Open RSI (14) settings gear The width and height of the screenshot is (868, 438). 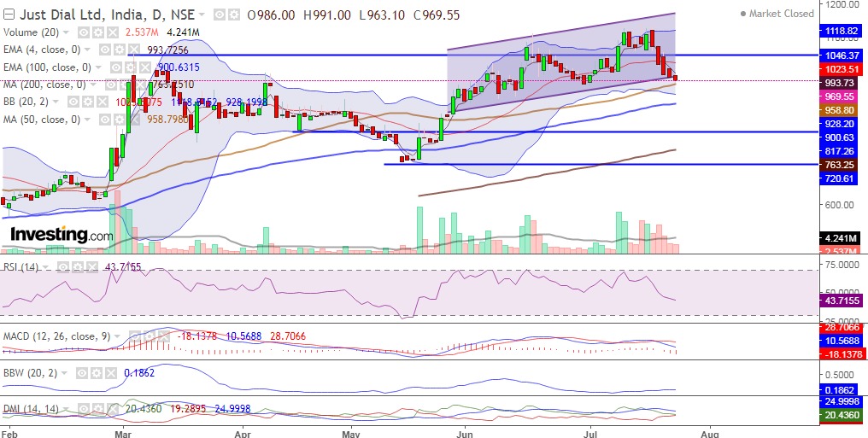click(x=78, y=267)
